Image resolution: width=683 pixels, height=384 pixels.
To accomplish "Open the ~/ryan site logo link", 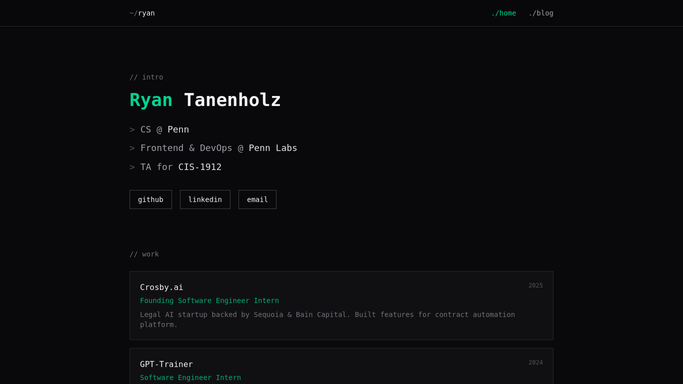I will tap(142, 13).
